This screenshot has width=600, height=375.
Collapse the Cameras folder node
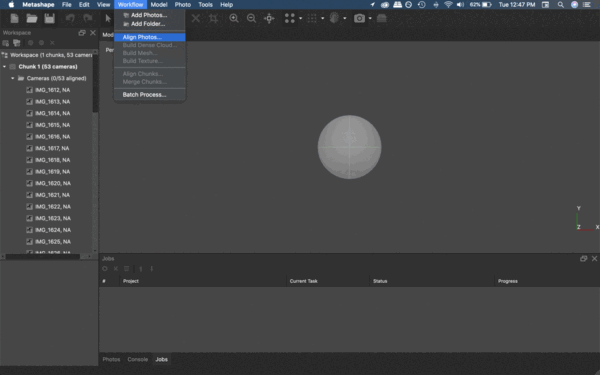click(13, 78)
